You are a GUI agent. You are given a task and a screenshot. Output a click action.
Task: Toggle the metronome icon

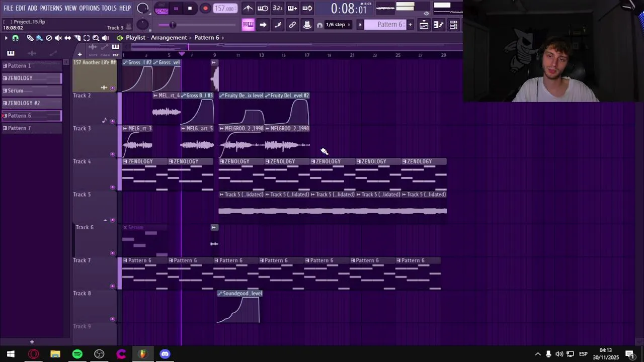click(248, 8)
